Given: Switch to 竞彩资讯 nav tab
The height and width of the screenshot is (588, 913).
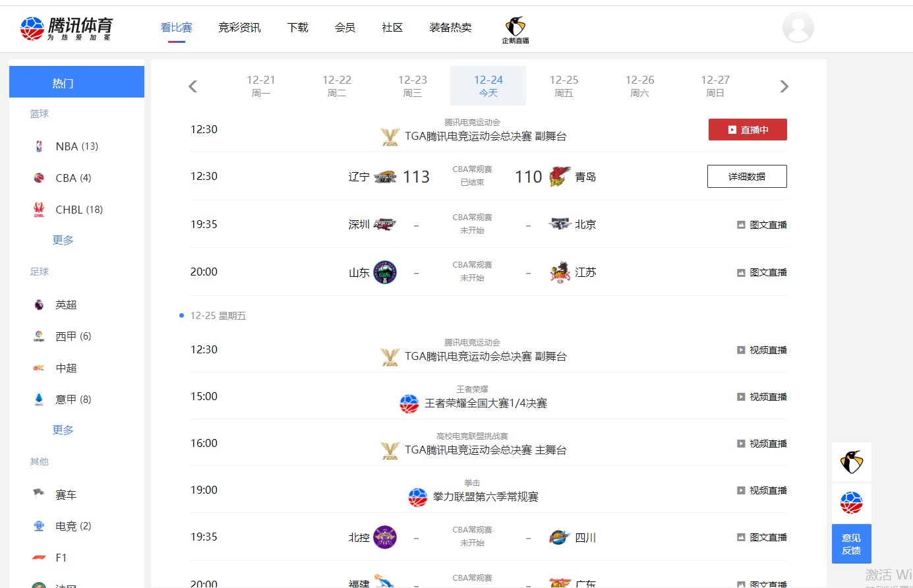Looking at the screenshot, I should [239, 28].
